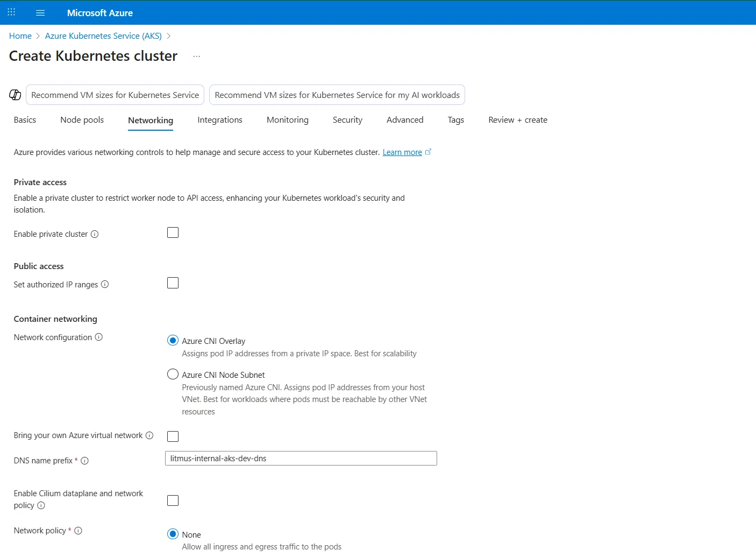Viewport: 756px width, 557px height.
Task: Click the Container networking section heading
Action: point(55,319)
